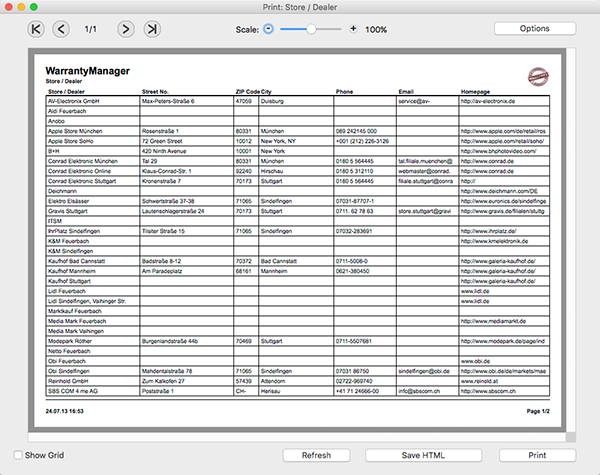Adjust the Scale slider knob
Viewport: 600px width, 475px height.
pyautogui.click(x=311, y=29)
